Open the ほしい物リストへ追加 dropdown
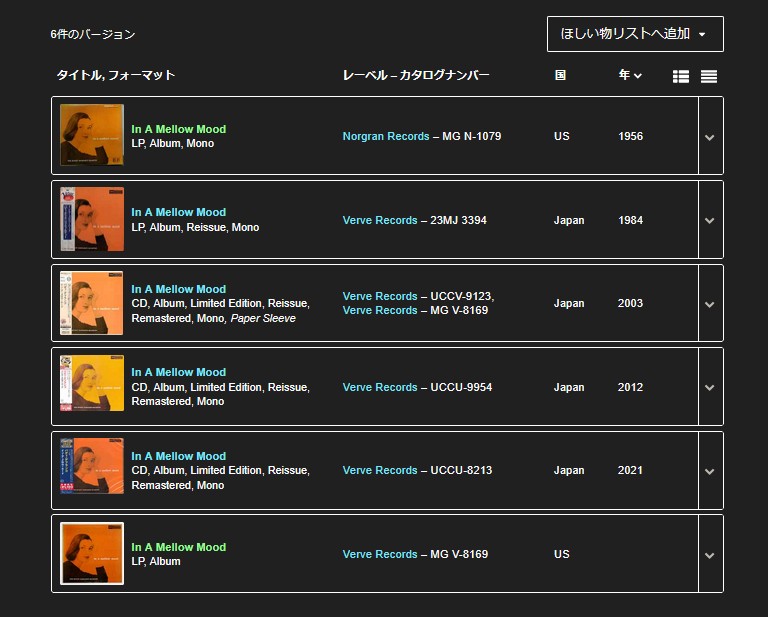 click(x=635, y=34)
